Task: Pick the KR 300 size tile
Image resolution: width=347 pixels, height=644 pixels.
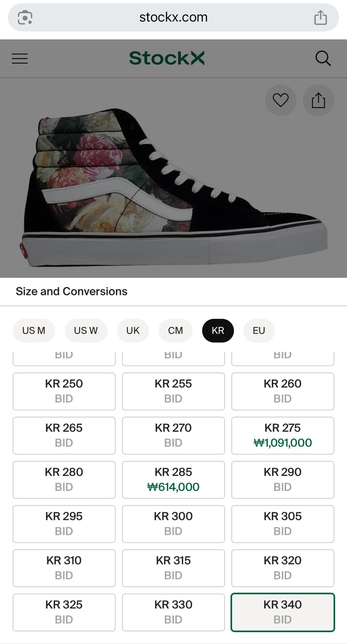Action: click(x=173, y=524)
